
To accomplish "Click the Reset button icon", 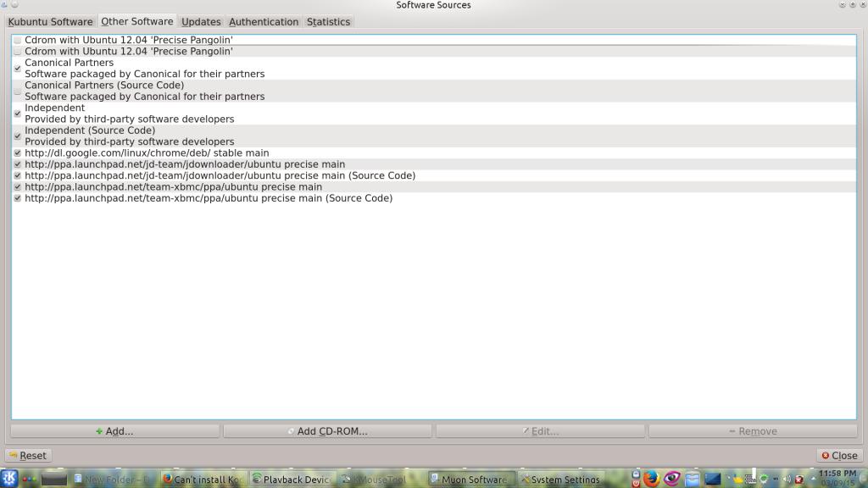I will click(x=13, y=456).
